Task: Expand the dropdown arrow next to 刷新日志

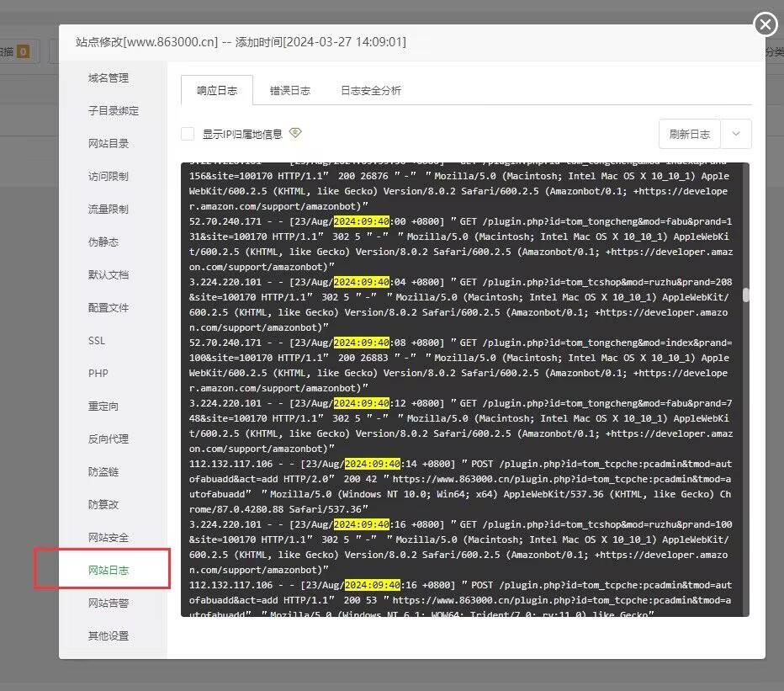Action: (736, 134)
